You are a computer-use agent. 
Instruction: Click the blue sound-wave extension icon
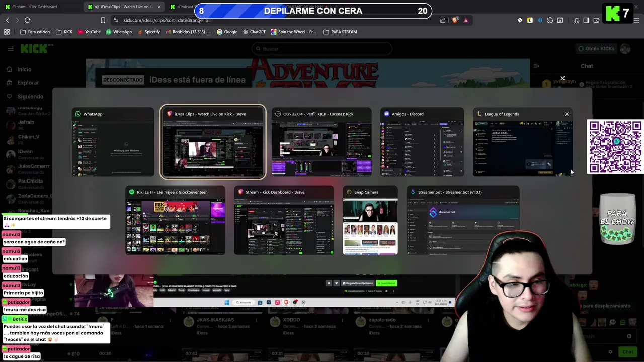tap(540, 20)
